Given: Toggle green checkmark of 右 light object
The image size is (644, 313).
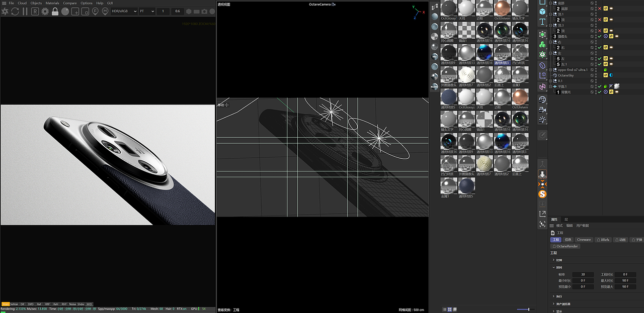Looking at the screenshot, I should pos(600,48).
